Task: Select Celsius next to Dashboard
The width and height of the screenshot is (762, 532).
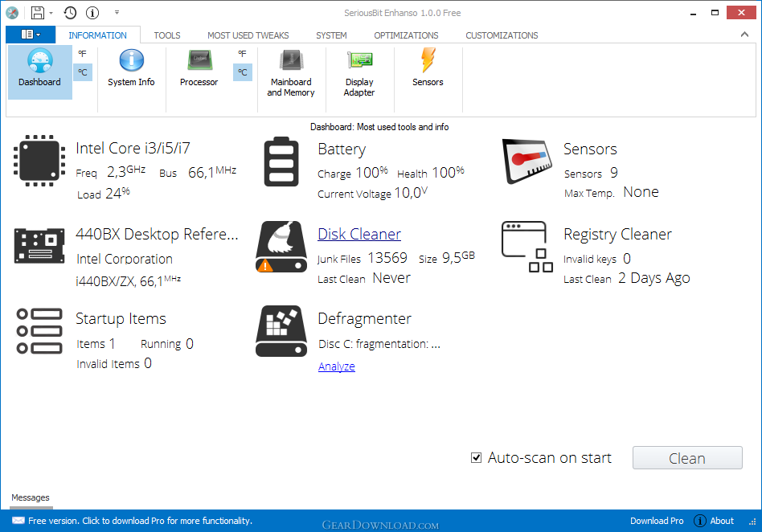Action: [x=83, y=72]
